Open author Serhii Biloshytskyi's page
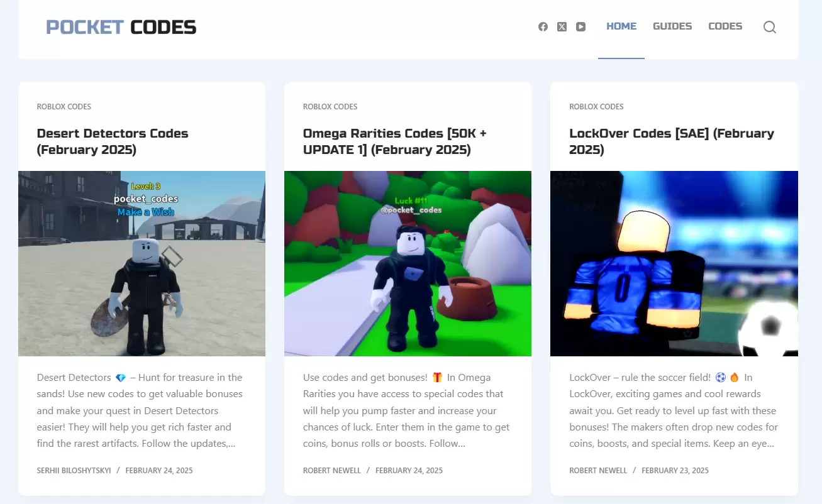This screenshot has height=504, width=822. point(74,471)
